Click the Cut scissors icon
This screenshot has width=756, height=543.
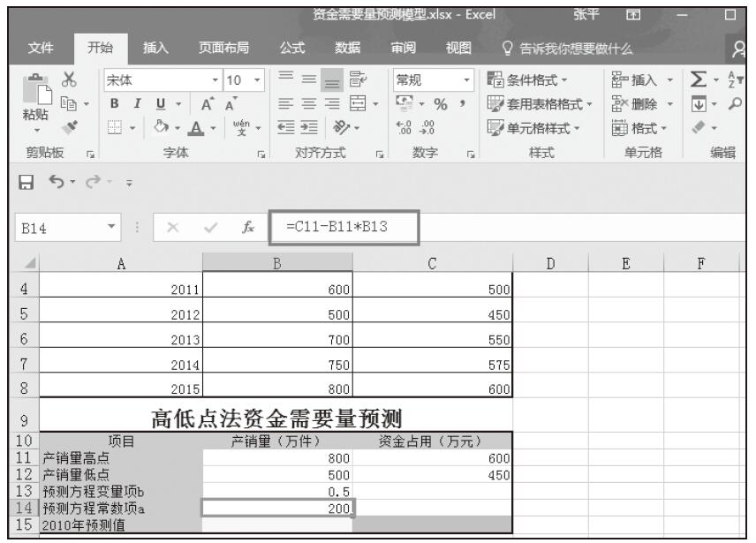pyautogui.click(x=63, y=79)
